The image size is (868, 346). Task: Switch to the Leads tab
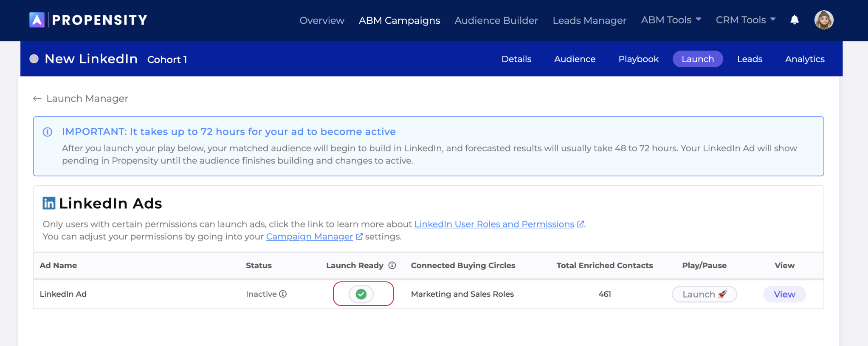click(x=750, y=59)
